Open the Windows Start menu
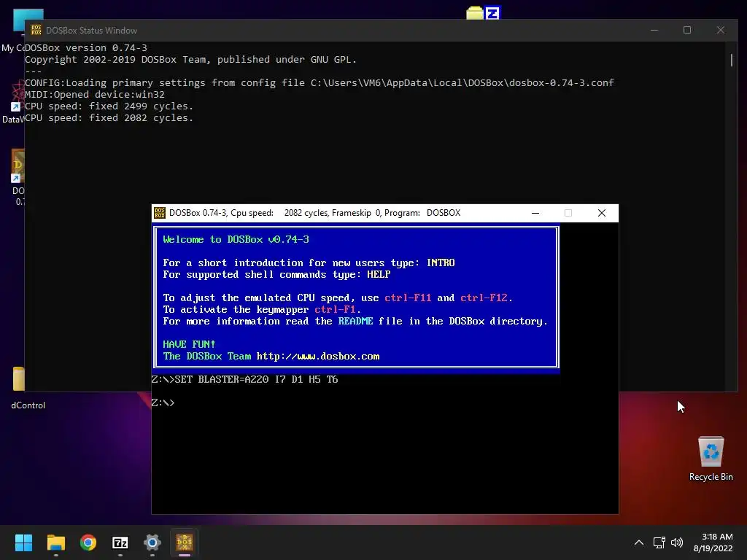Screen dimensions: 747x560 (23, 542)
